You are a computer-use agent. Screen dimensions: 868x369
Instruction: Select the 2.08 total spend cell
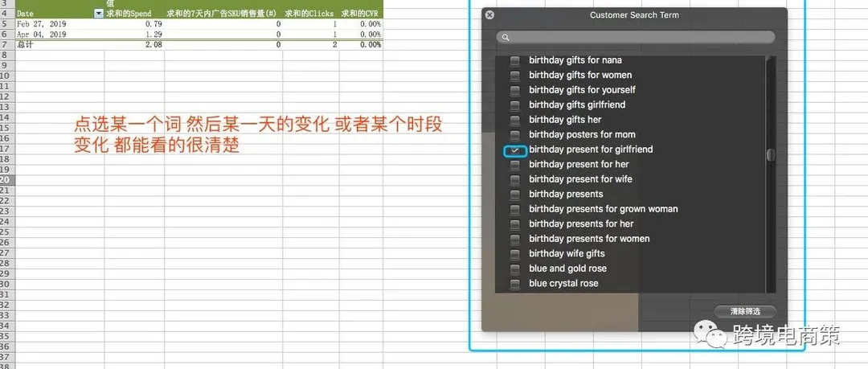pos(134,45)
